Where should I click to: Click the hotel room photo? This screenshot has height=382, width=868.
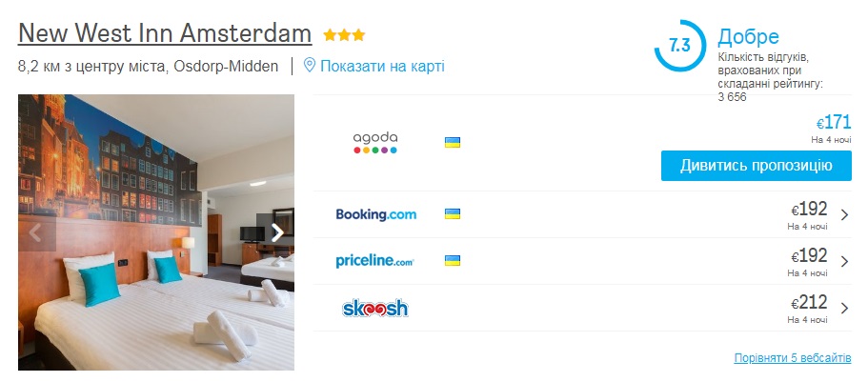(156, 232)
